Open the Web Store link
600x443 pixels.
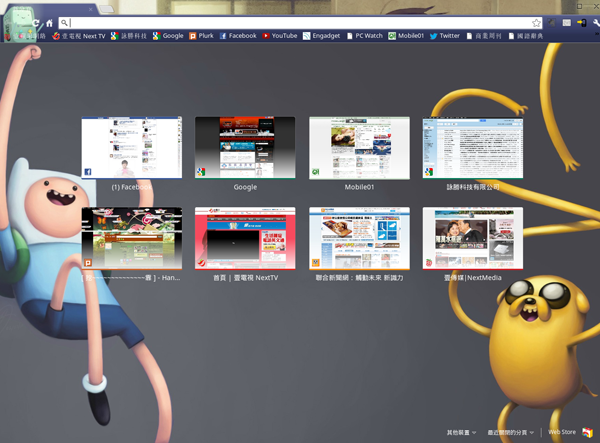point(562,432)
